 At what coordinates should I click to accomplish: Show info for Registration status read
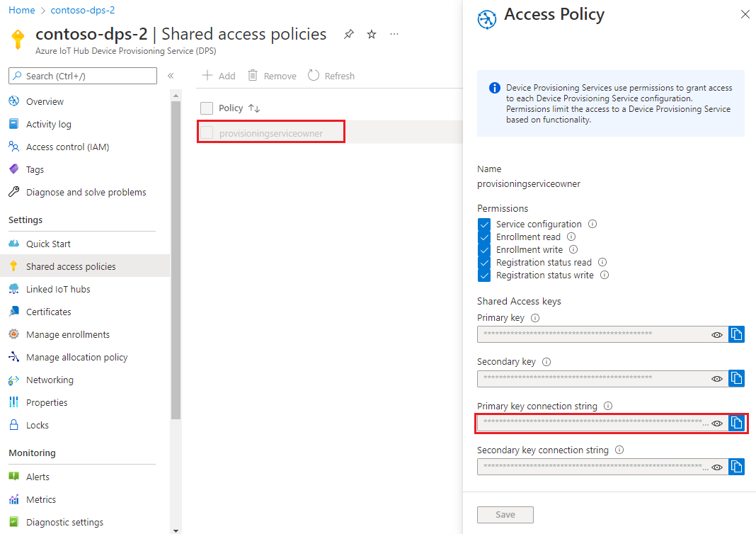(x=602, y=262)
